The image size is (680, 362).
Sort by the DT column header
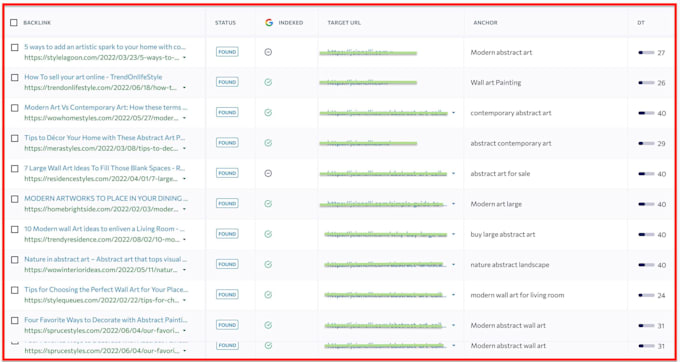[x=641, y=23]
